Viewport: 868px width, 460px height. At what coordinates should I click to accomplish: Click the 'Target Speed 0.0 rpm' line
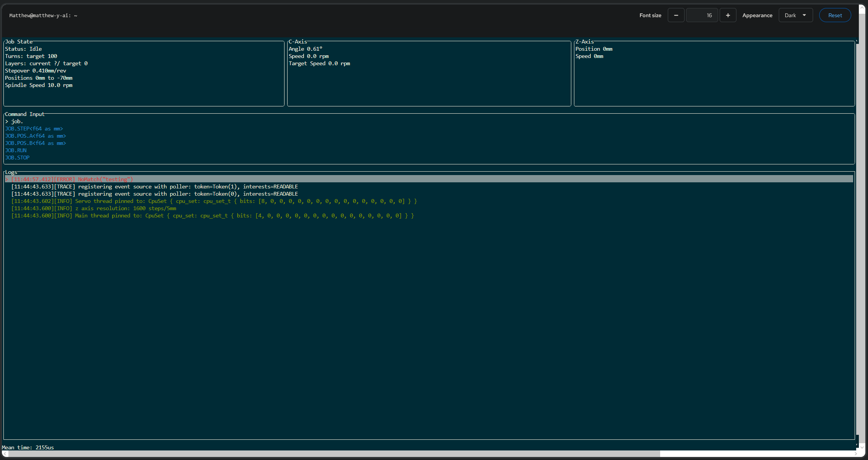[319, 63]
